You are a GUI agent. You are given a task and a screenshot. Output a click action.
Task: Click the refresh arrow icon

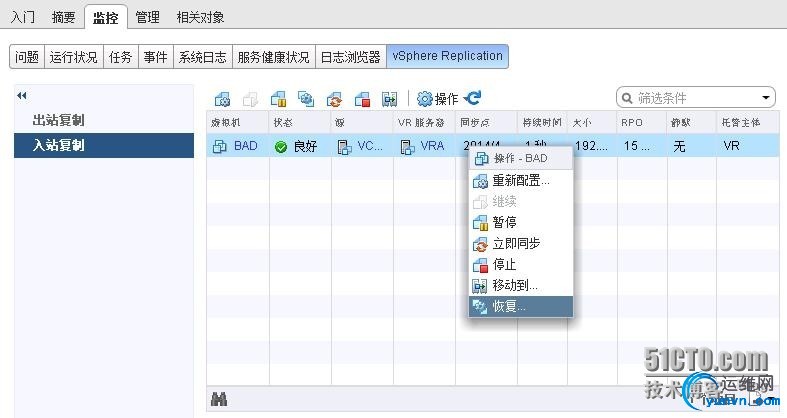click(473, 98)
